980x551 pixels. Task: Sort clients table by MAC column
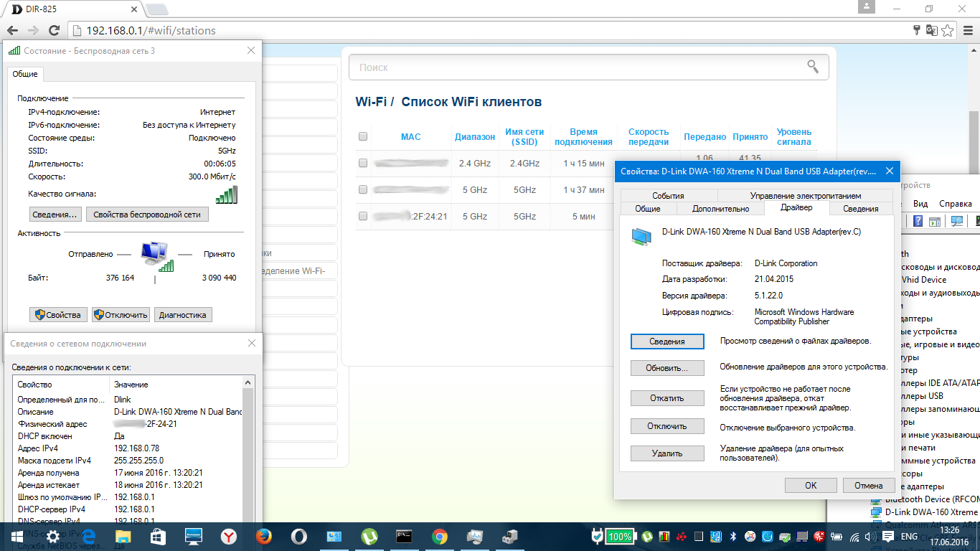pos(411,136)
